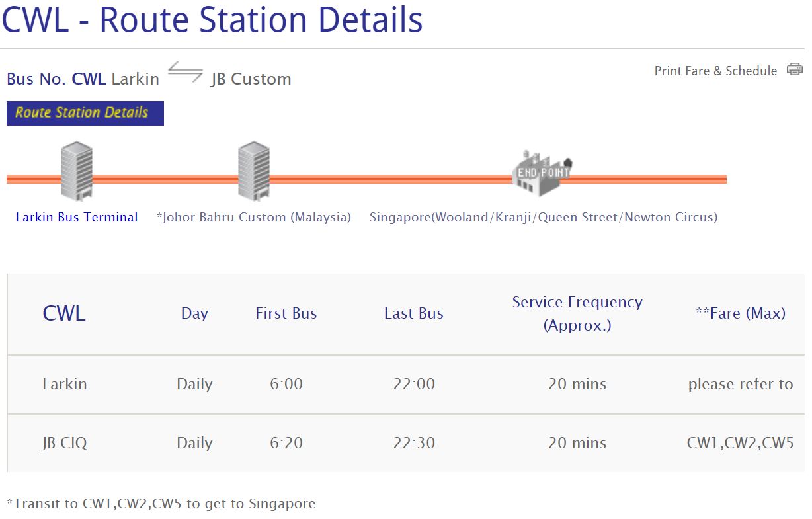This screenshot has width=812, height=519.
Task: Click the End Point station icon
Action: (x=542, y=173)
